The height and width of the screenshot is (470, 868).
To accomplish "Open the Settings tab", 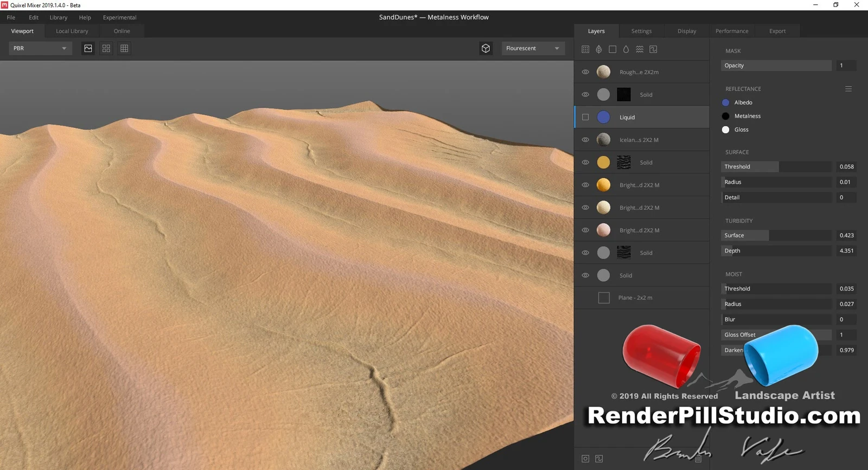I will click(x=641, y=31).
